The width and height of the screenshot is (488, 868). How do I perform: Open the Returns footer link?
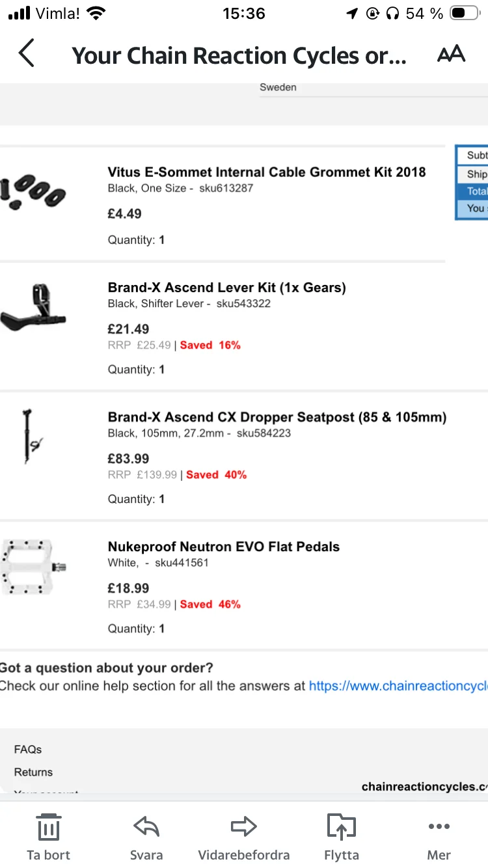coord(33,772)
